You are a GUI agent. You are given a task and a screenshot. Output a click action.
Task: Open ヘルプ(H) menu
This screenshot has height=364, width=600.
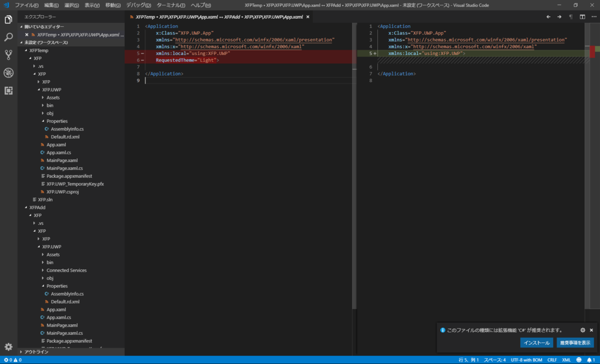pyautogui.click(x=201, y=5)
